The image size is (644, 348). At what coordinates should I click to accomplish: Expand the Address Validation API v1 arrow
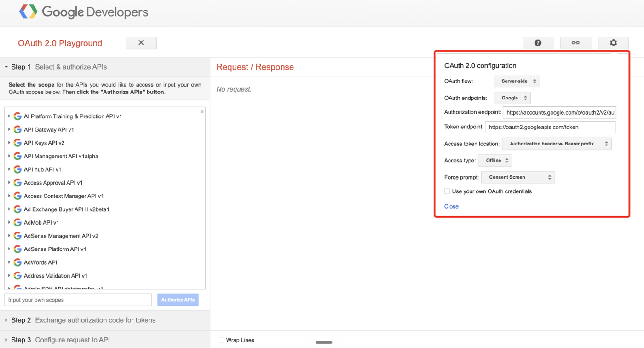pyautogui.click(x=9, y=276)
